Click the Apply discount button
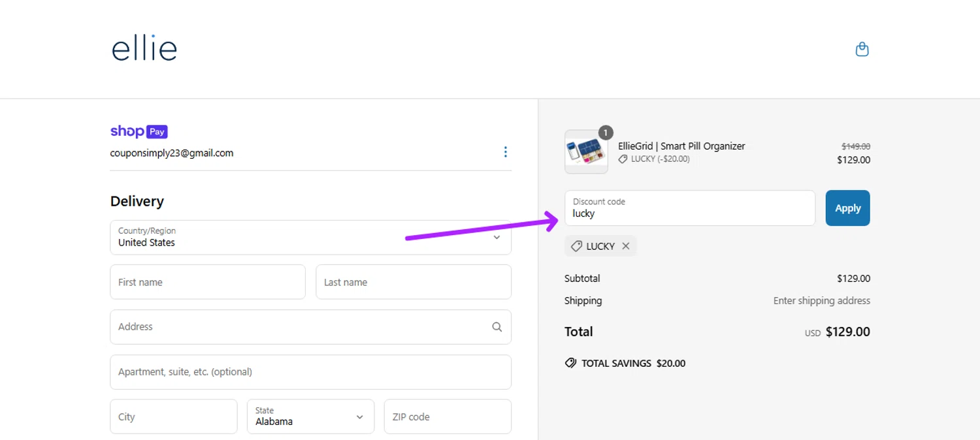The width and height of the screenshot is (980, 440). (847, 208)
